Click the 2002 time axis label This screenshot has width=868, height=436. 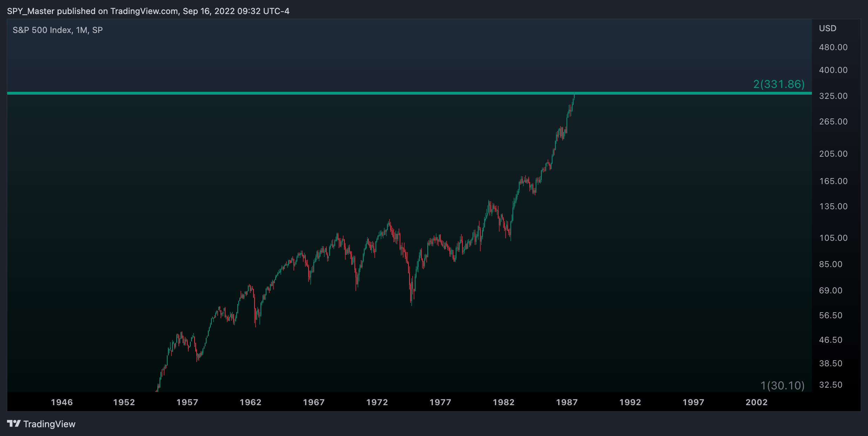pyautogui.click(x=757, y=402)
